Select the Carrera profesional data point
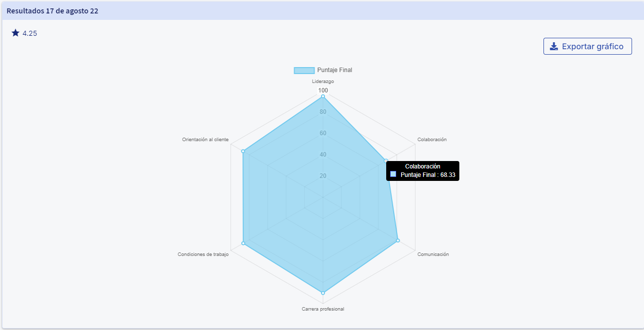The width and height of the screenshot is (644, 330). point(323,293)
